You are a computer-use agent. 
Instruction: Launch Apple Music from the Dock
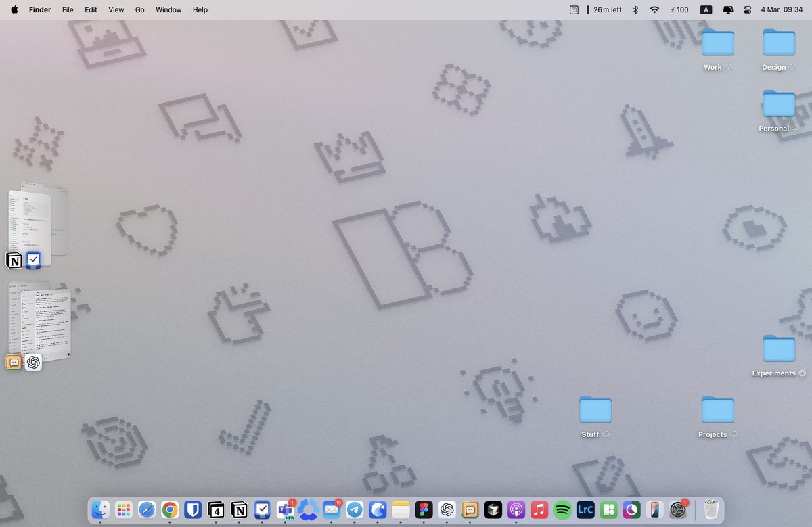point(539,509)
